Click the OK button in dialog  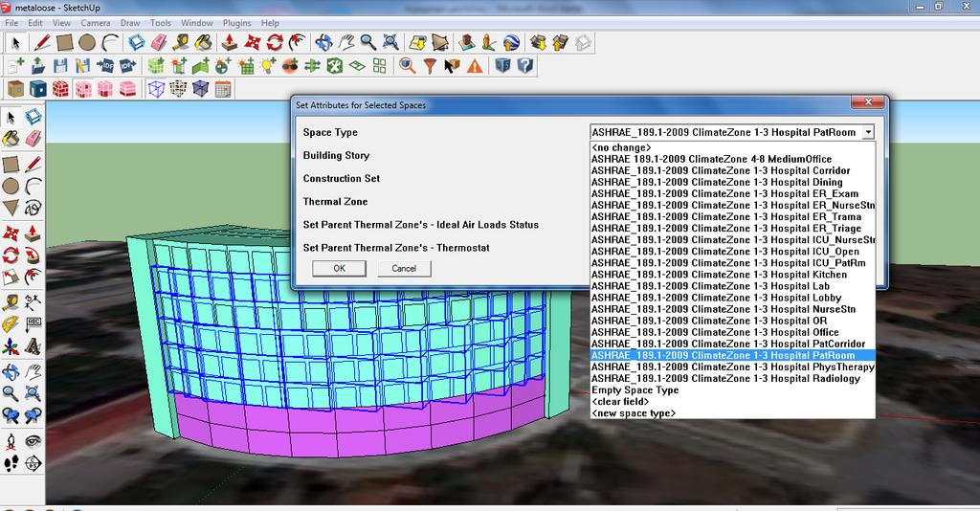[339, 268]
